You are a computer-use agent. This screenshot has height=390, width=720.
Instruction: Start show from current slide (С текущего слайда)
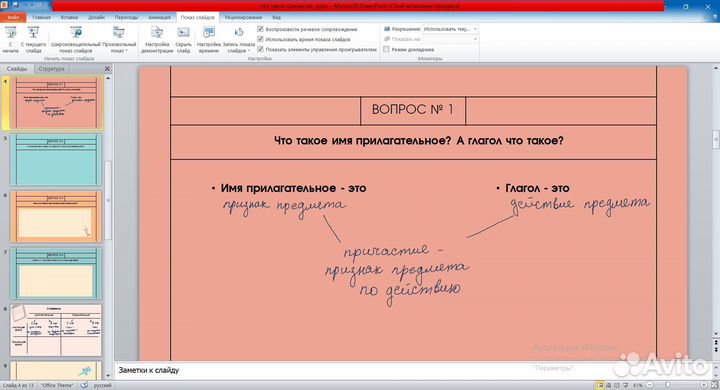point(34,39)
